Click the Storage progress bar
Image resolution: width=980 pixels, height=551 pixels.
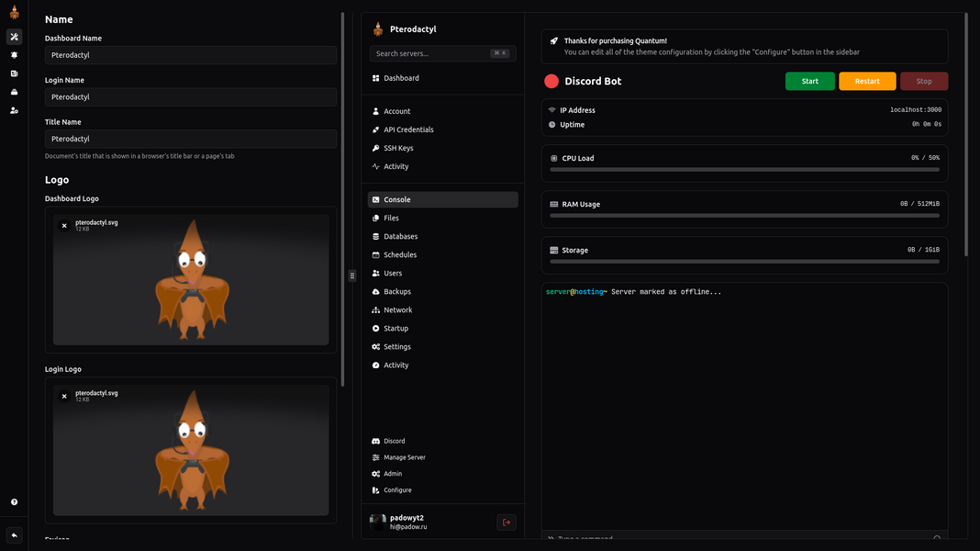pyautogui.click(x=744, y=262)
